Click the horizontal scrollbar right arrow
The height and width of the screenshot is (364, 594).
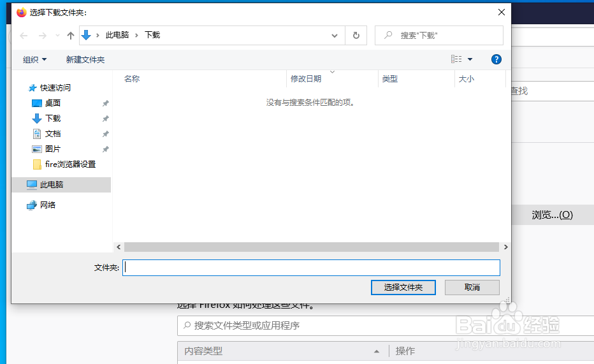point(506,247)
